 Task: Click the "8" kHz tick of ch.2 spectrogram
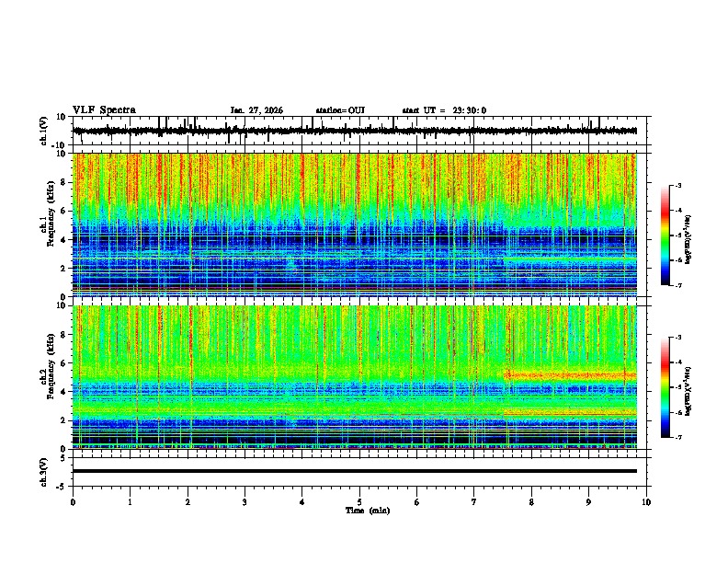pyautogui.click(x=63, y=335)
